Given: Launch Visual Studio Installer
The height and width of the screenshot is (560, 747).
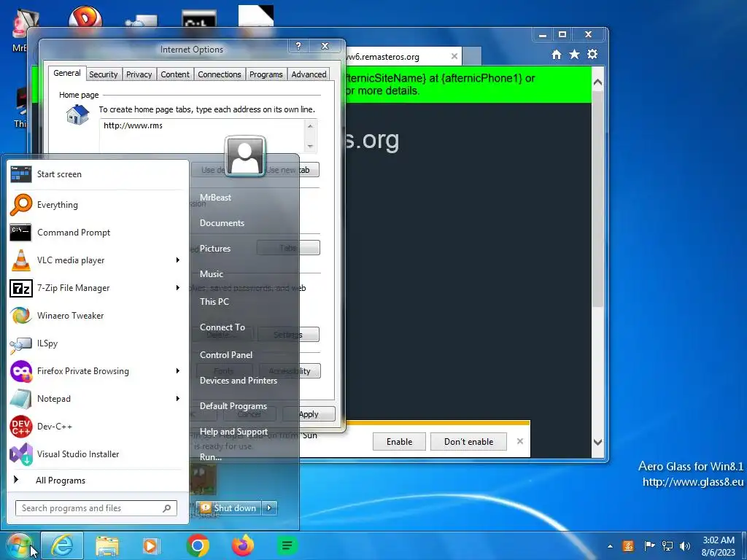Looking at the screenshot, I should [x=96, y=454].
